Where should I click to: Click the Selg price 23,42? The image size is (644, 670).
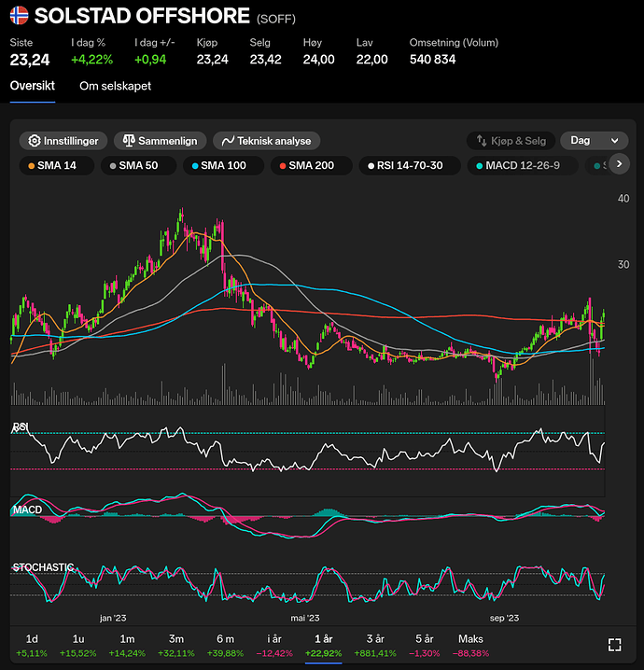click(265, 60)
